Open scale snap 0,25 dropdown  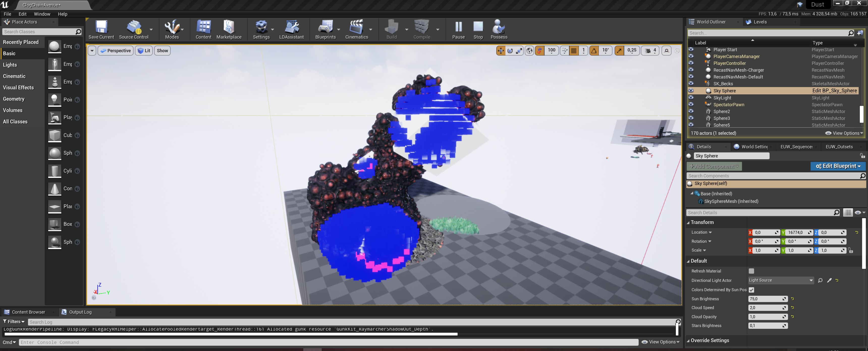(632, 50)
